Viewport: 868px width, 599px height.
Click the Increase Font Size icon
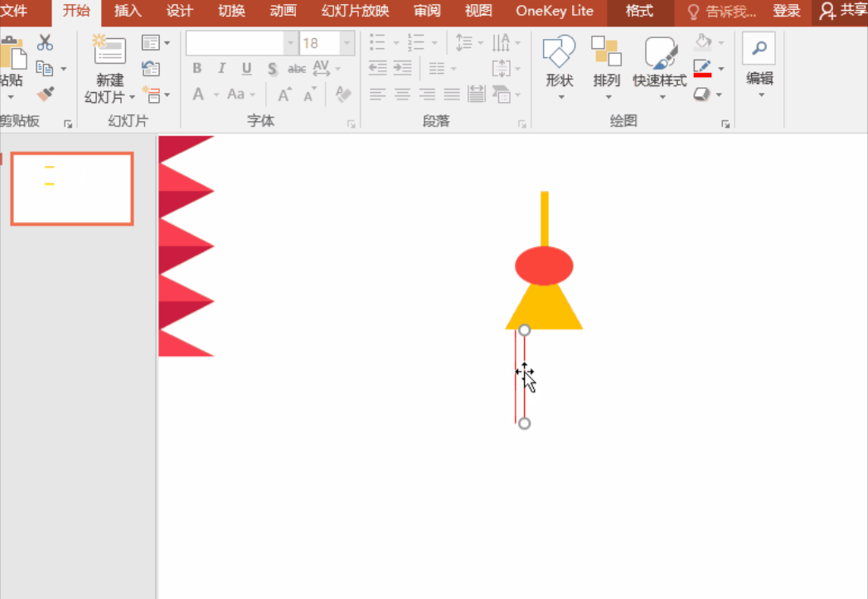[284, 95]
